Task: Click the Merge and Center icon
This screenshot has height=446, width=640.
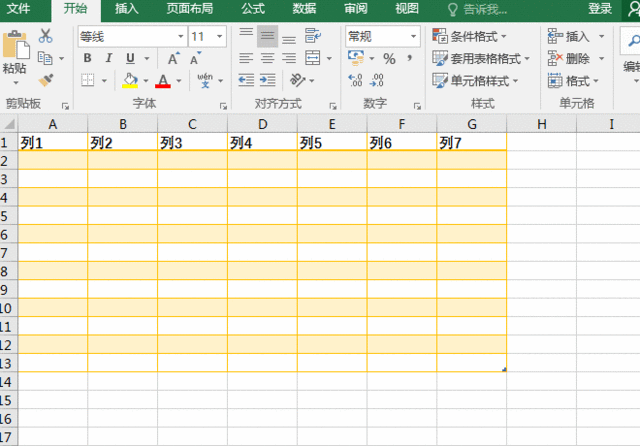Action: click(313, 58)
